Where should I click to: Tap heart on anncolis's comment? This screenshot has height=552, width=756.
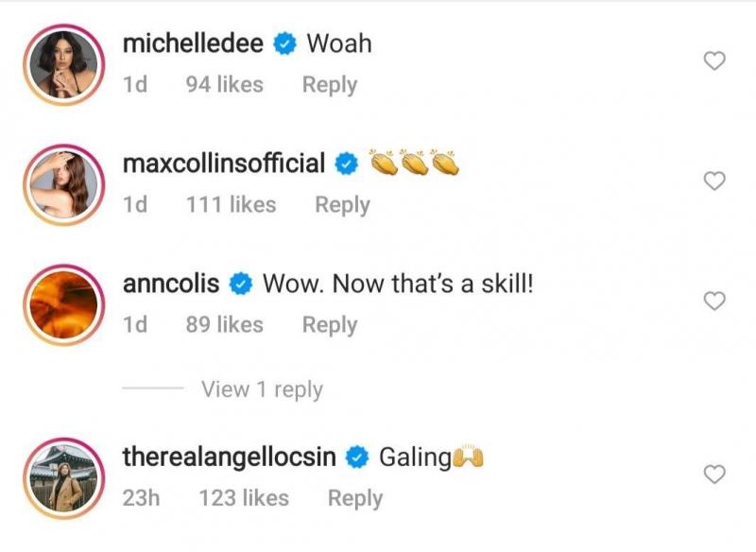tap(716, 302)
